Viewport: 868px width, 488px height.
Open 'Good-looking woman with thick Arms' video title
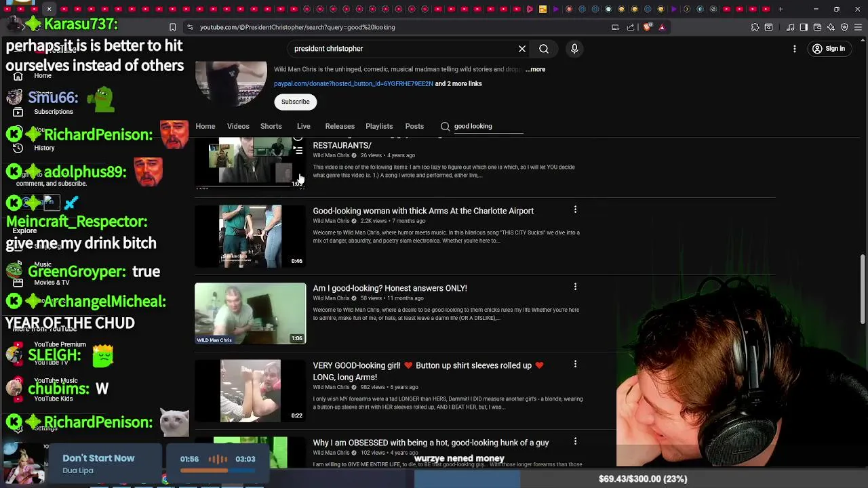[x=423, y=211]
